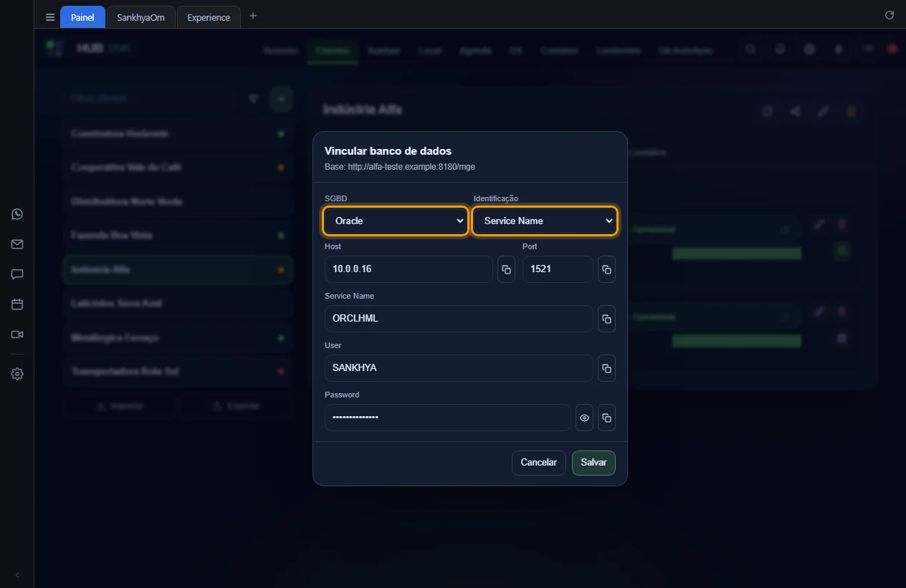906x588 pixels.
Task: Switch to the Experience tab
Action: click(x=209, y=17)
